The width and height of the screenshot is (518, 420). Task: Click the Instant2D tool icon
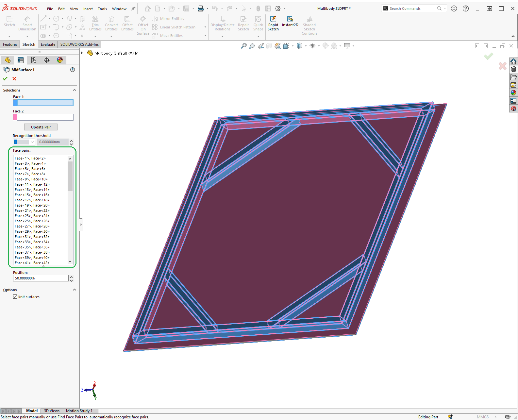[290, 20]
